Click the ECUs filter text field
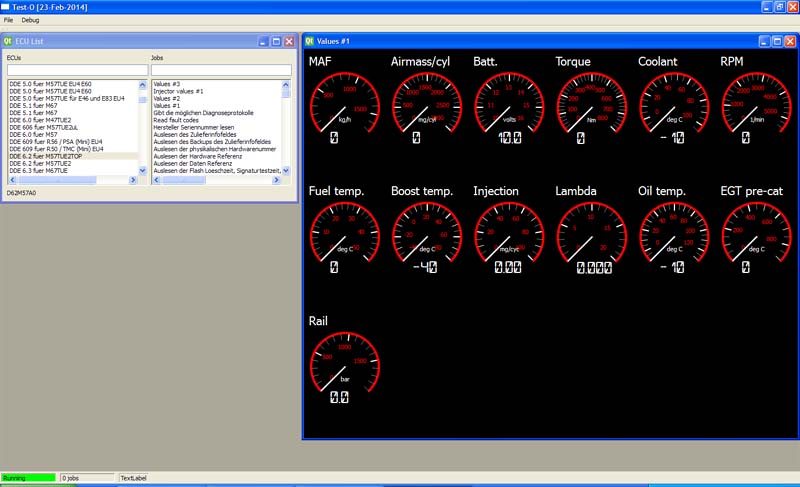Viewport: 800px width, 487px height. [76, 70]
